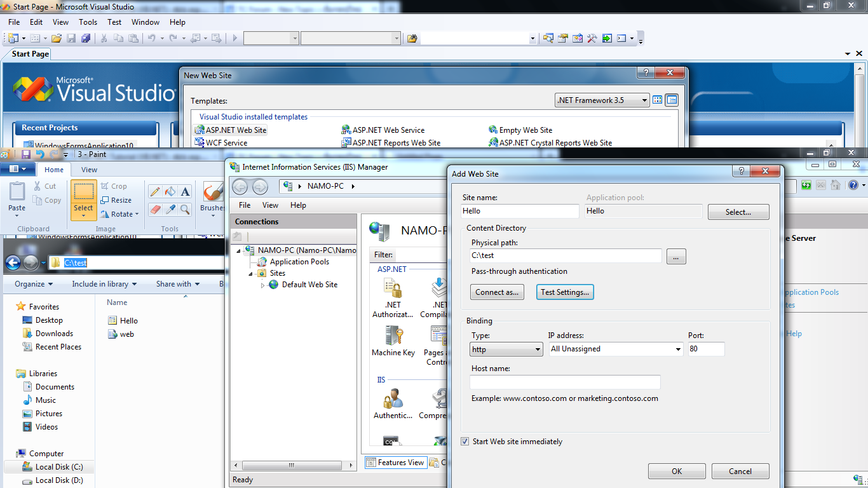
Task: Click Physical path field with C:\test
Action: tap(566, 255)
